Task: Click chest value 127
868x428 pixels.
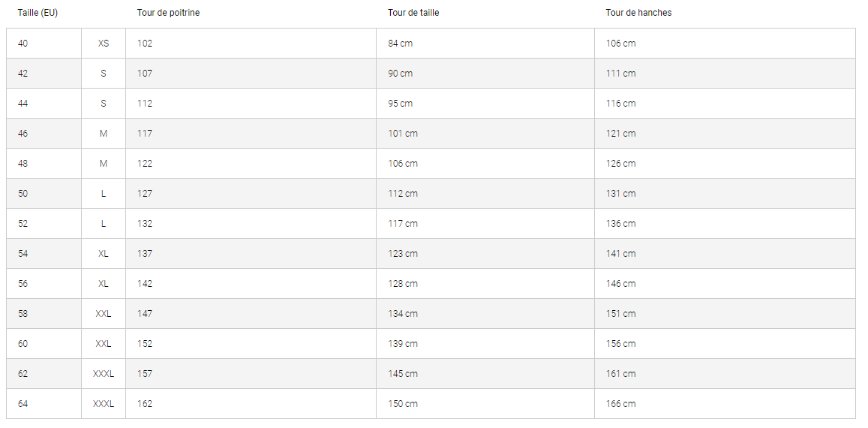Action: pyautogui.click(x=145, y=194)
